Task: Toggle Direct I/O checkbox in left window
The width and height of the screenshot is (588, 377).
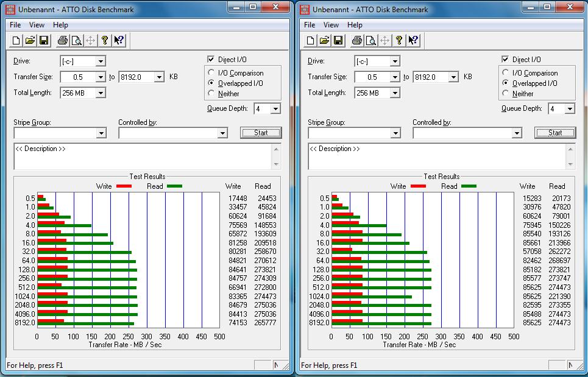Action: point(211,60)
